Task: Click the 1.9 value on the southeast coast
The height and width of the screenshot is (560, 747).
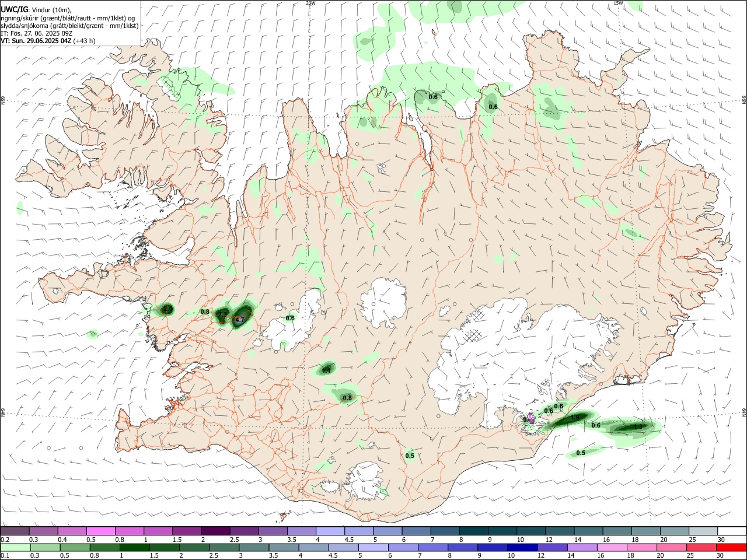Action: pos(575,417)
